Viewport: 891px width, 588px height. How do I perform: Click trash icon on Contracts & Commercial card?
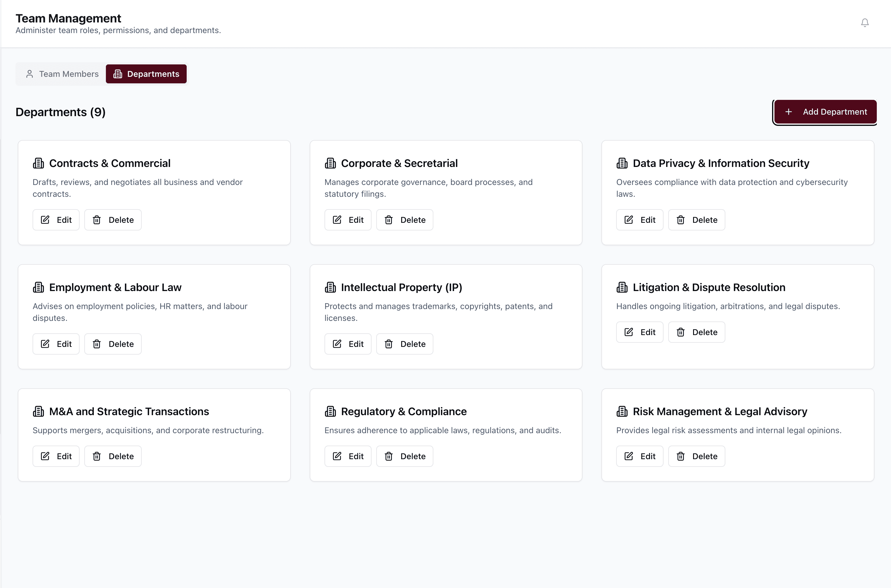pos(97,220)
